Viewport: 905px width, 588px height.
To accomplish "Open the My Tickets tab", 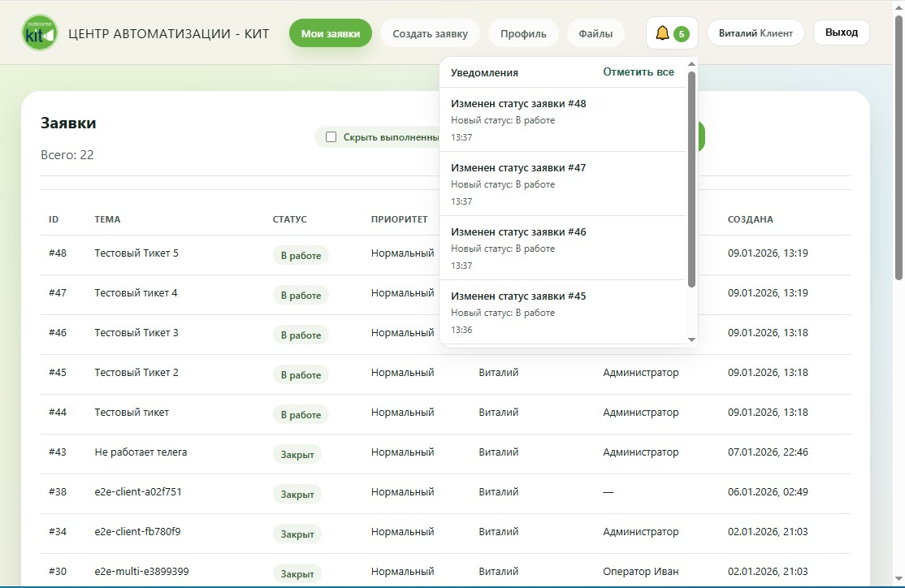I will 330,33.
